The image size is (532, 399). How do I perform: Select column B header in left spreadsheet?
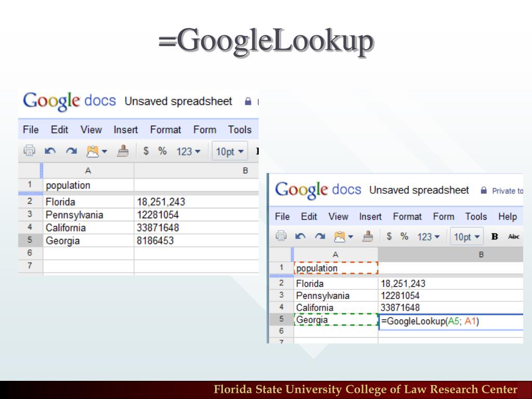(x=196, y=170)
